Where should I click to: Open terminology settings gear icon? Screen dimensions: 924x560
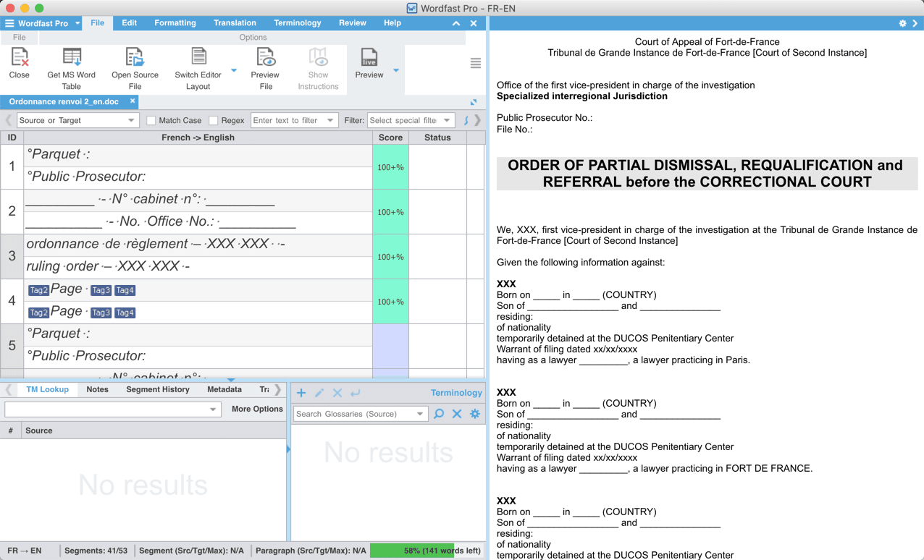click(475, 414)
